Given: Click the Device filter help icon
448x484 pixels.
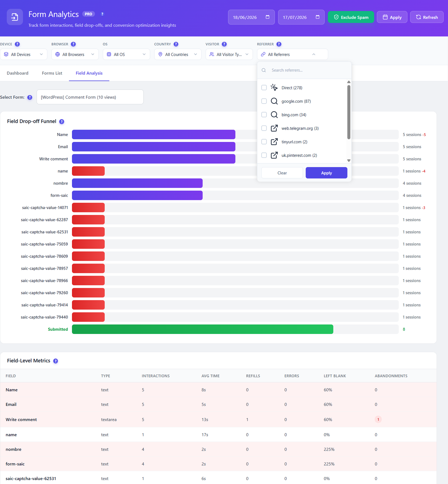Looking at the screenshot, I should tap(17, 44).
